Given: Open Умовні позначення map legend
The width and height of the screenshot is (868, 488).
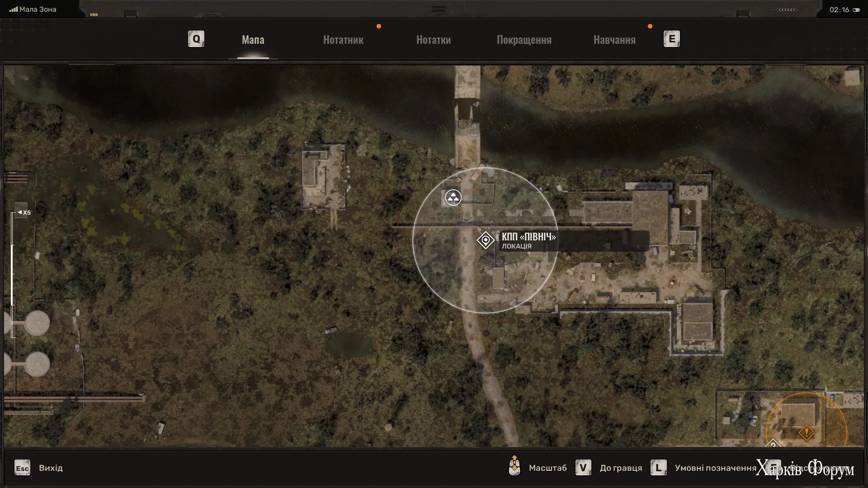Looking at the screenshot, I should [715, 468].
